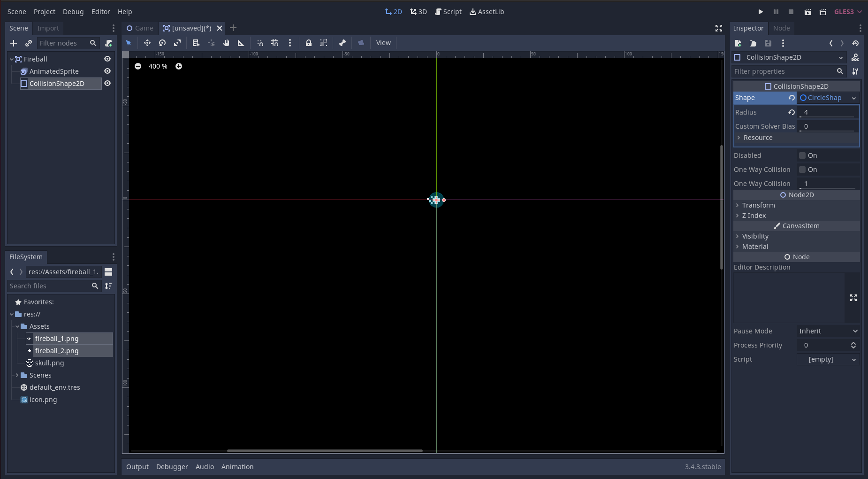This screenshot has height=479, width=868.
Task: Click the Radius value field
Action: tap(828, 112)
